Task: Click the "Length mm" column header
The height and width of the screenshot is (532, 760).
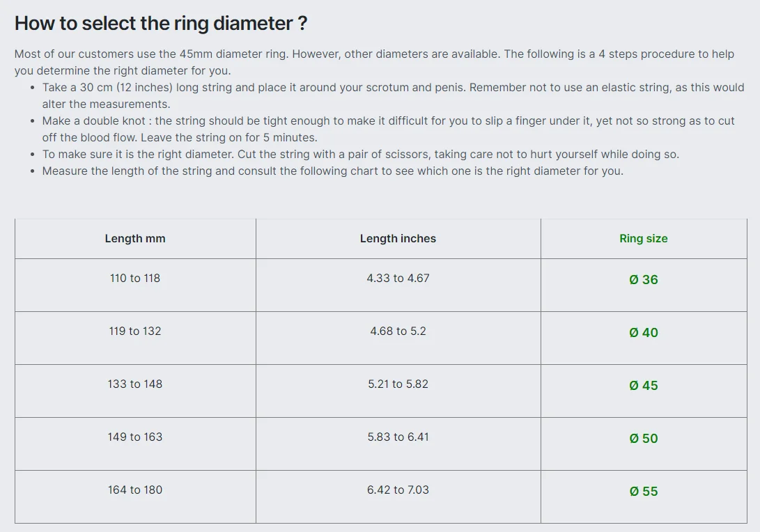Action: [135, 238]
